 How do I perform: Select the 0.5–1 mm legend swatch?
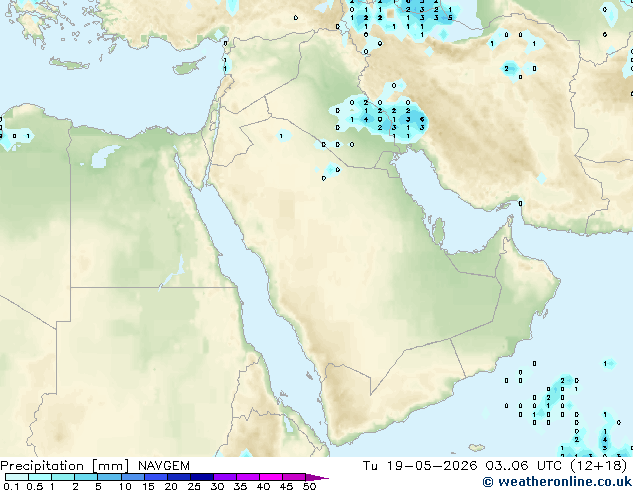(40, 477)
